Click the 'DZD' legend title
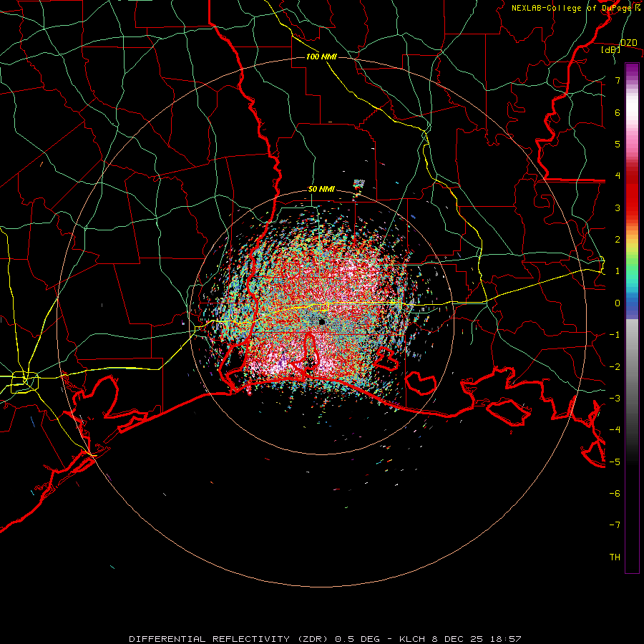Screen dimensions: 644x644 tap(629, 43)
